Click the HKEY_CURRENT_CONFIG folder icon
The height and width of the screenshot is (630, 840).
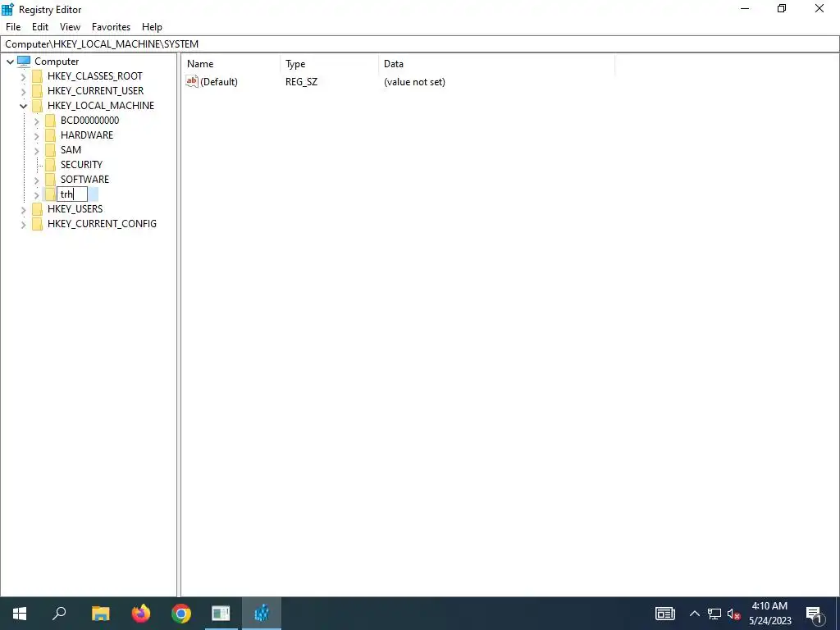[37, 224]
